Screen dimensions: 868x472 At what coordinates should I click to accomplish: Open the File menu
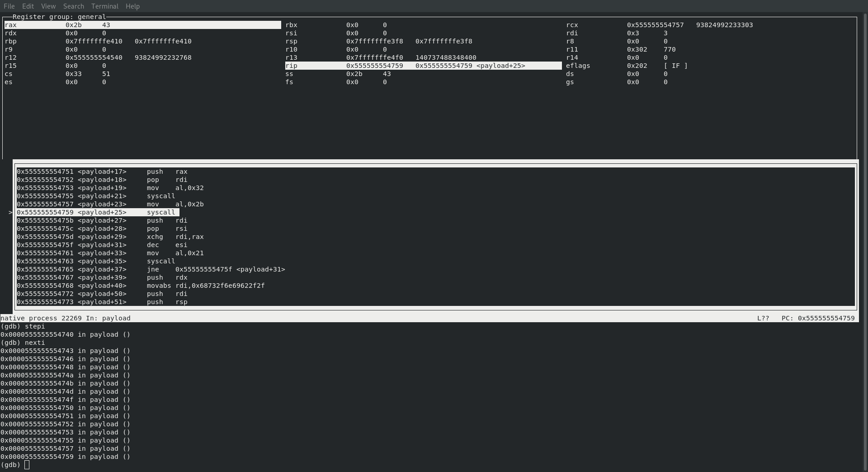coord(9,6)
